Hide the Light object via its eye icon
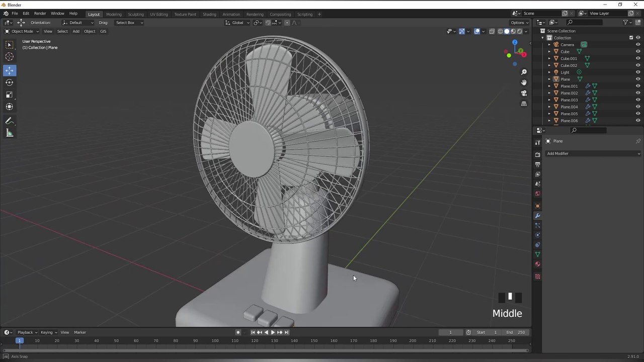Image resolution: width=644 pixels, height=362 pixels. coord(638,72)
